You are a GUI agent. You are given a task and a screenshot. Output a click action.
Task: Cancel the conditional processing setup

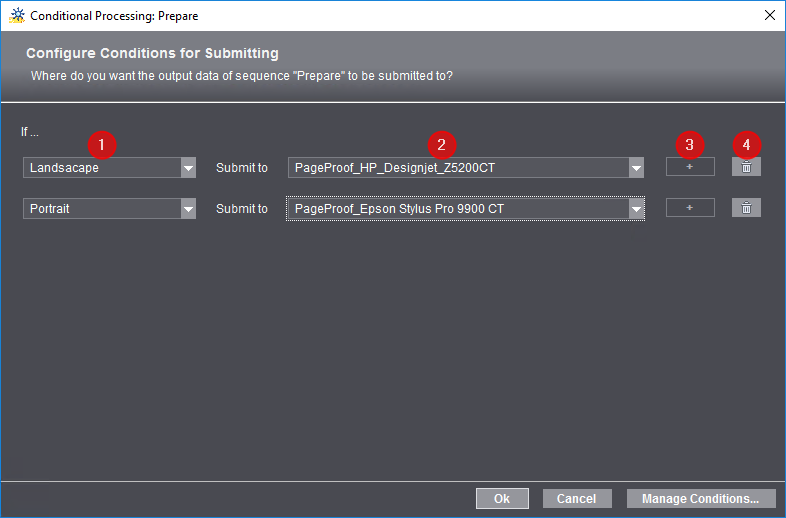pos(576,498)
